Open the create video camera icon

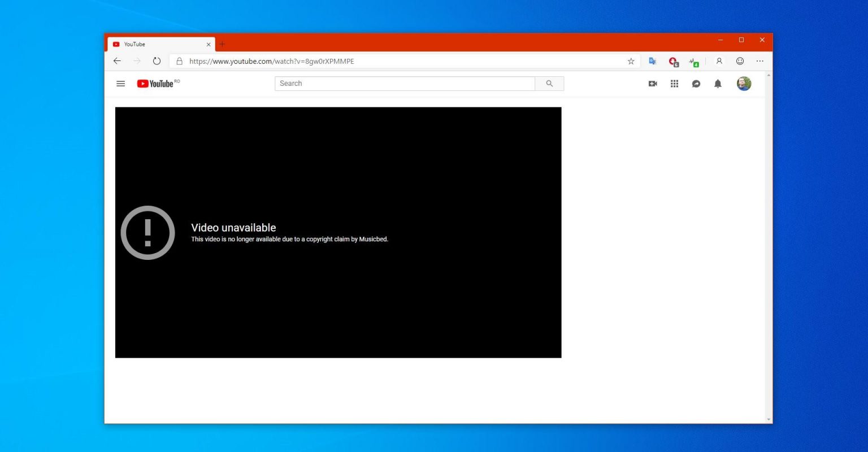point(653,84)
